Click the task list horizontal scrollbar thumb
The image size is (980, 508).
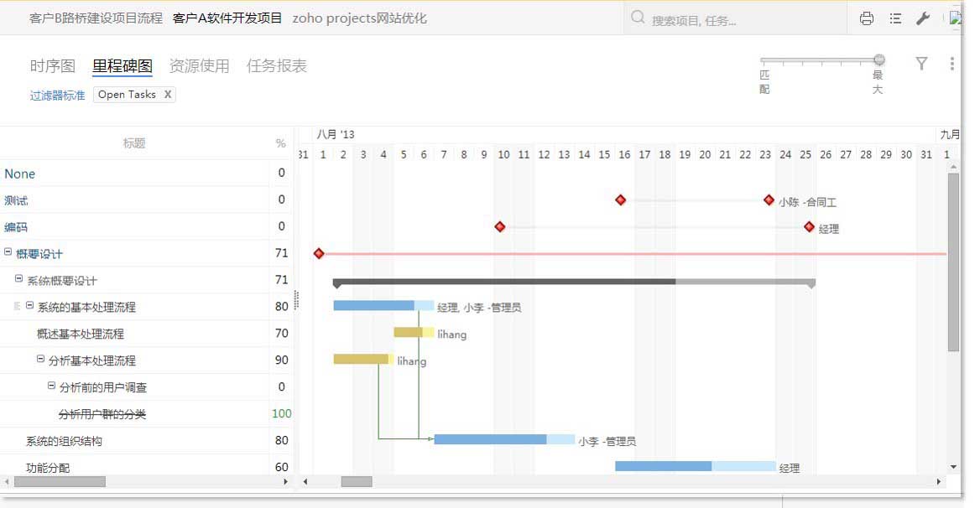pos(60,482)
